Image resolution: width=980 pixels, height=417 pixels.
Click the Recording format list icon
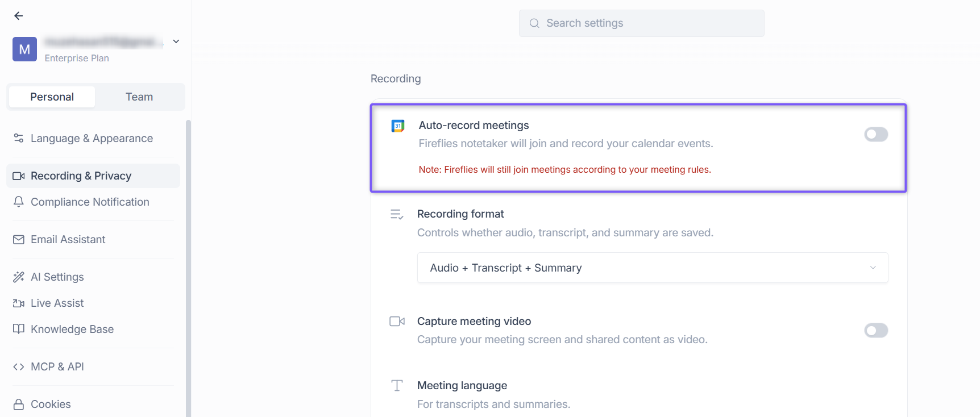point(397,214)
